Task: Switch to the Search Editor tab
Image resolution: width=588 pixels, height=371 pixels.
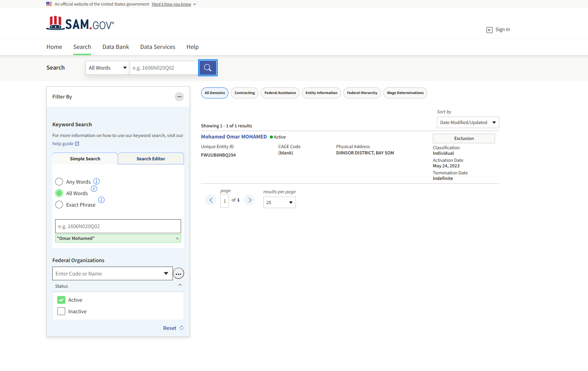Action: [x=151, y=159]
